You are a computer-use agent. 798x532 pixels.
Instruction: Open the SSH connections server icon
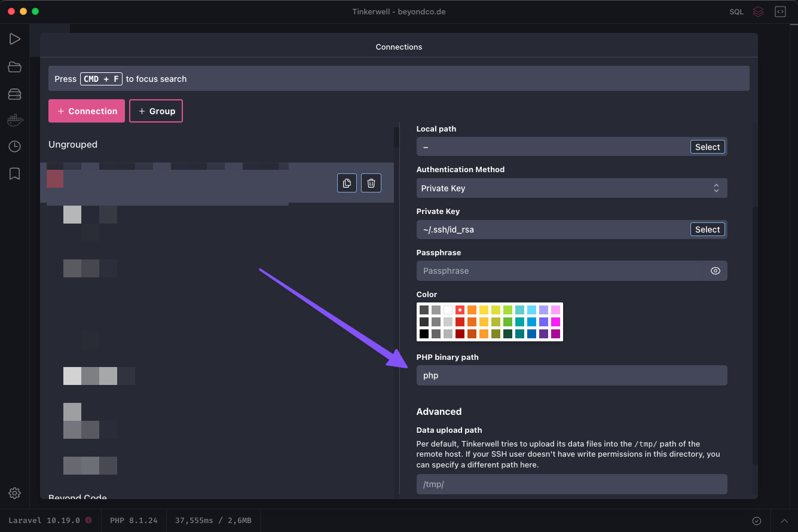[x=14, y=94]
